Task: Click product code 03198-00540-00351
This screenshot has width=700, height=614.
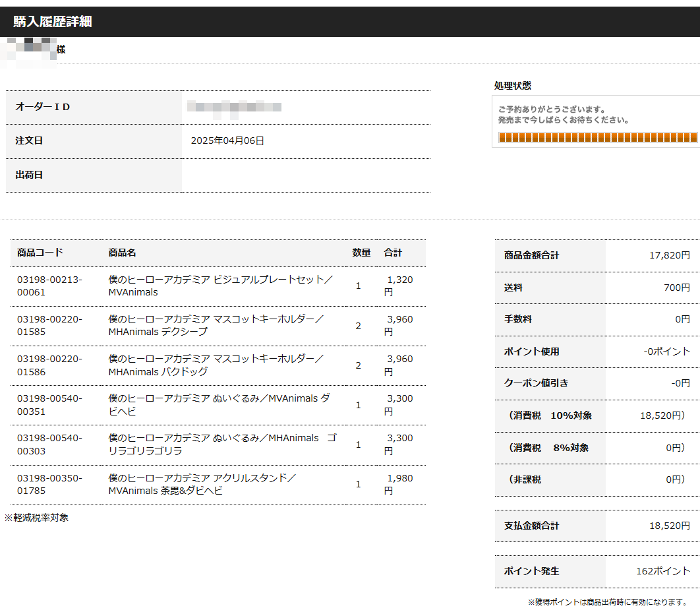Action: (x=49, y=405)
